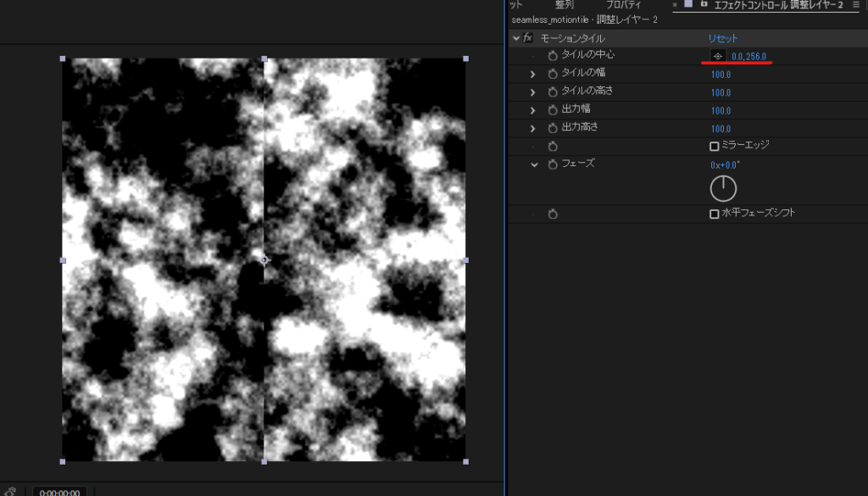868x496 pixels.
Task: Expand the タイルの幅 property
Action: pos(533,74)
